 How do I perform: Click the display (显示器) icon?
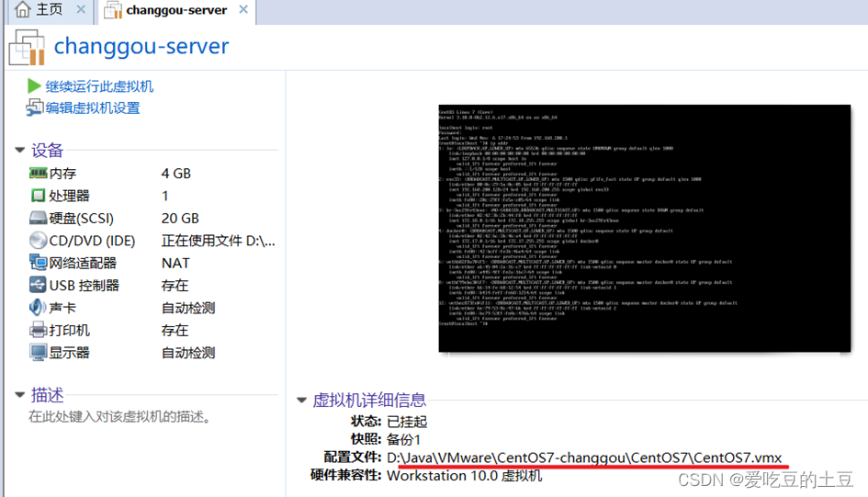click(38, 353)
